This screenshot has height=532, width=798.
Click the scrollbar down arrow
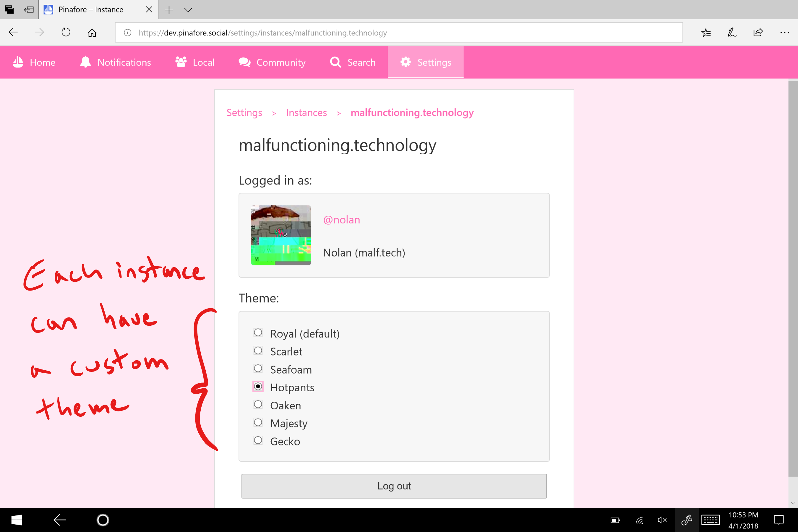(793, 503)
